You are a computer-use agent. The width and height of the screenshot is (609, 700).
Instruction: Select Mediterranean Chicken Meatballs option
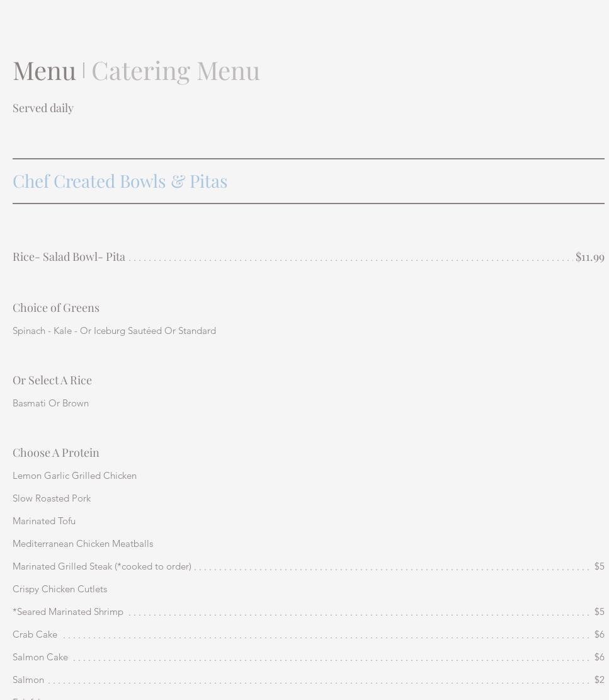(x=83, y=544)
